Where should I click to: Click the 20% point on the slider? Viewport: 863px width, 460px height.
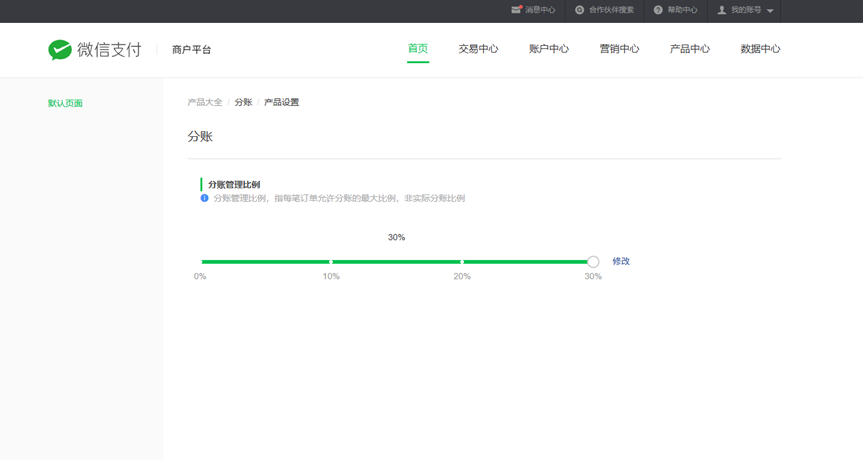point(462,262)
